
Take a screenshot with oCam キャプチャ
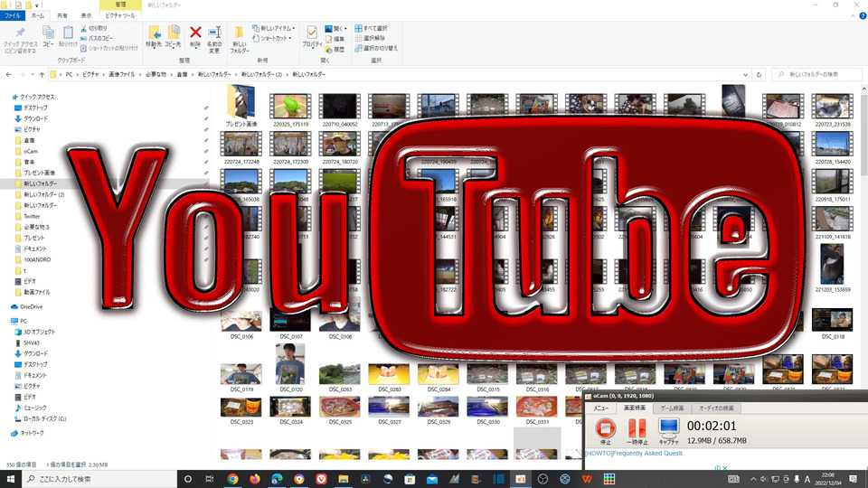[669, 431]
